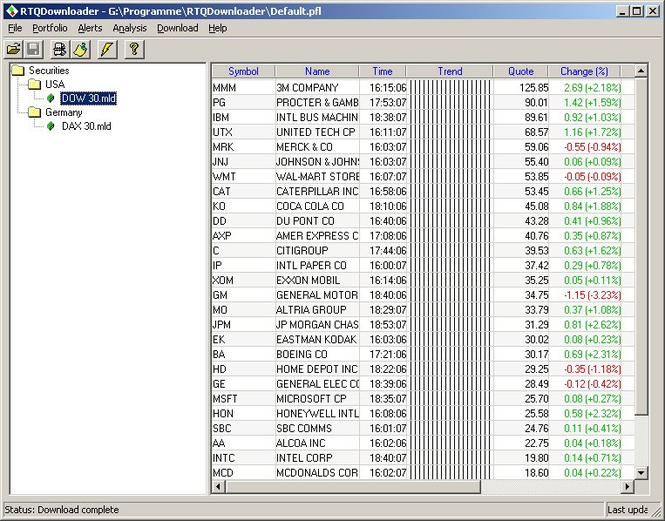Click the Open portfolio folder icon
The height and width of the screenshot is (521, 665).
click(14, 49)
